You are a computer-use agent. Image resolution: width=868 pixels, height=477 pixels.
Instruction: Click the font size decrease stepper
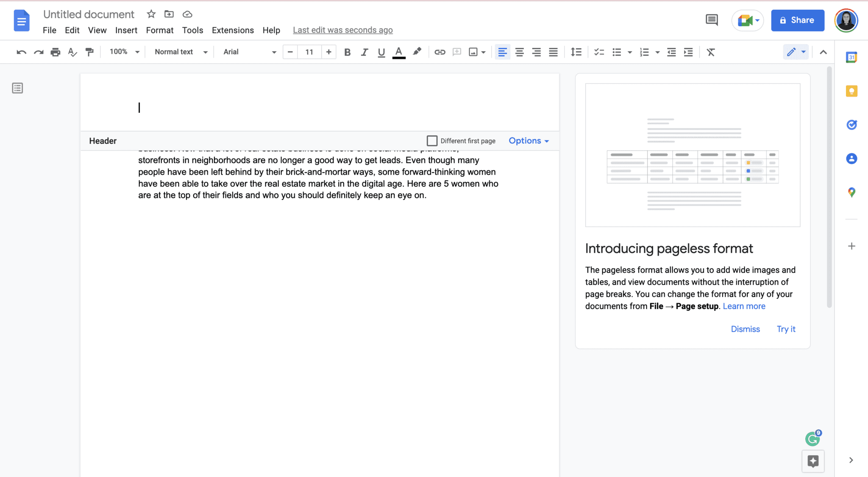(290, 52)
